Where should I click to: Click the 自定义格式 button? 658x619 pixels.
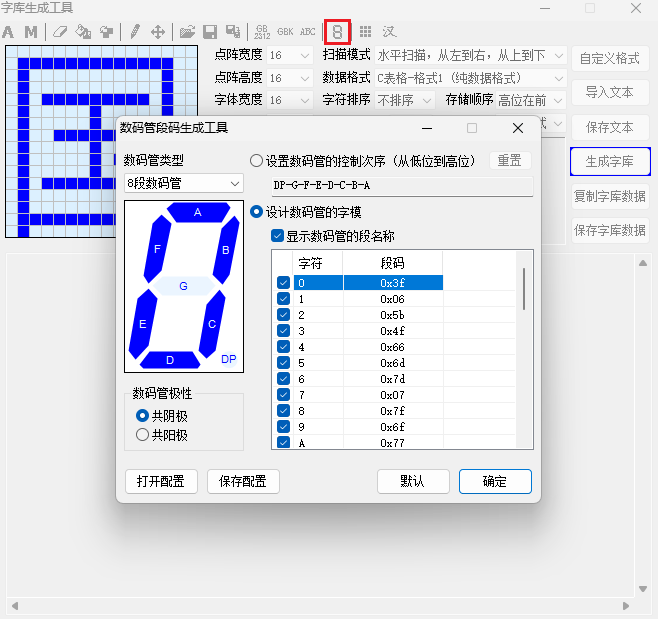point(610,58)
